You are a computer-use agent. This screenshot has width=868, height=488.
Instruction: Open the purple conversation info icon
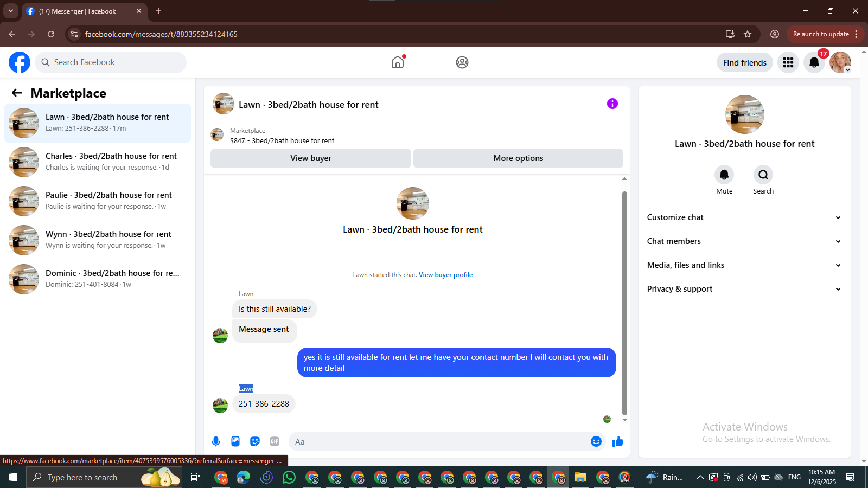tap(612, 104)
